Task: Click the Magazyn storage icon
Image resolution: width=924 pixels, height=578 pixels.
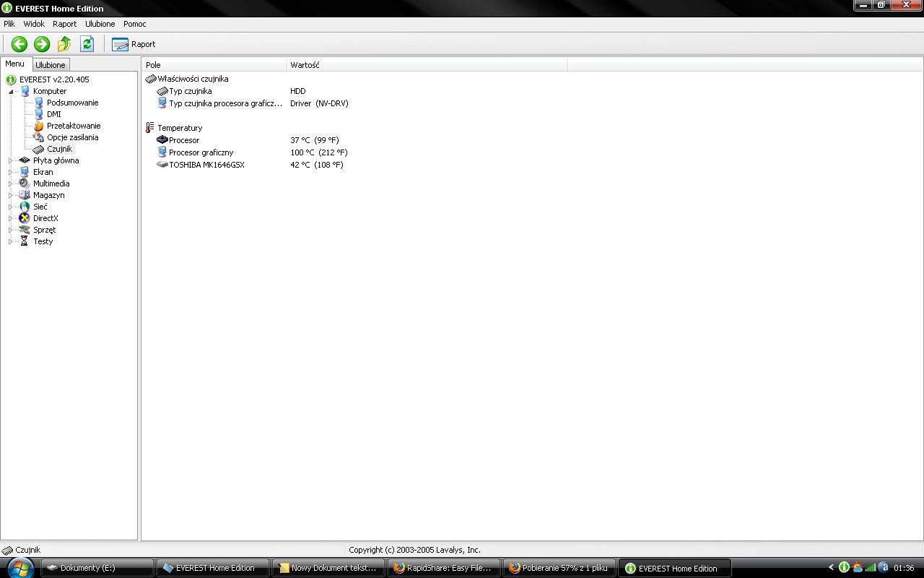Action: coord(25,195)
